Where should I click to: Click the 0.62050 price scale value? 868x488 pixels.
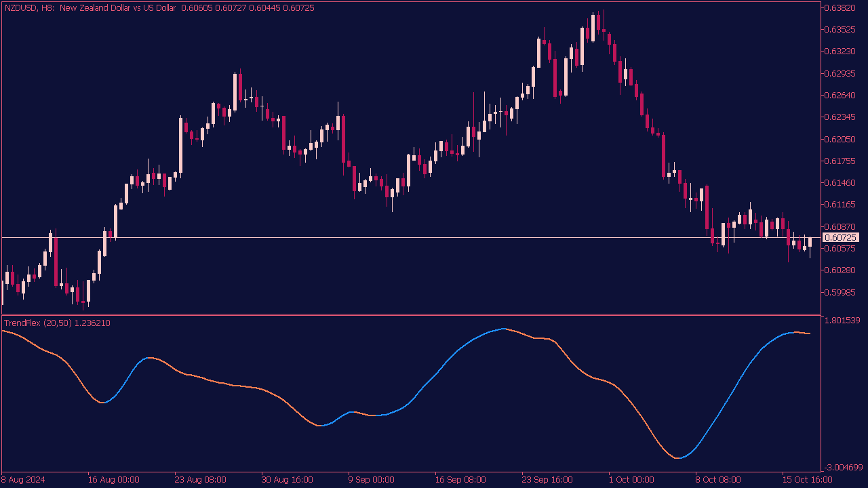(x=840, y=139)
